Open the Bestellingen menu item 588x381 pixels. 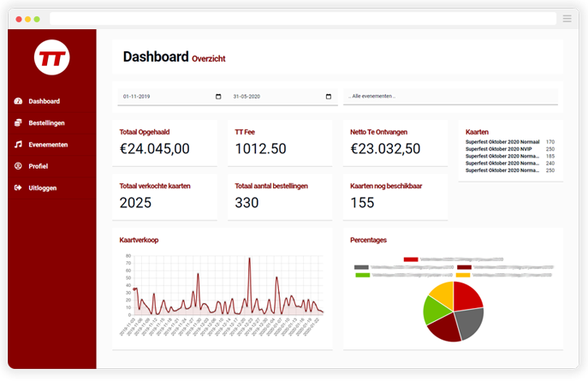[46, 123]
